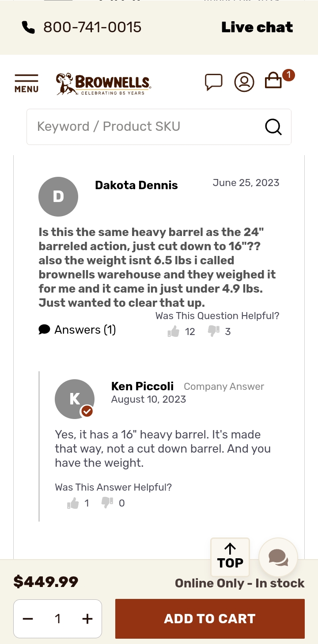
Task: Open the user account icon
Action: coord(244,82)
